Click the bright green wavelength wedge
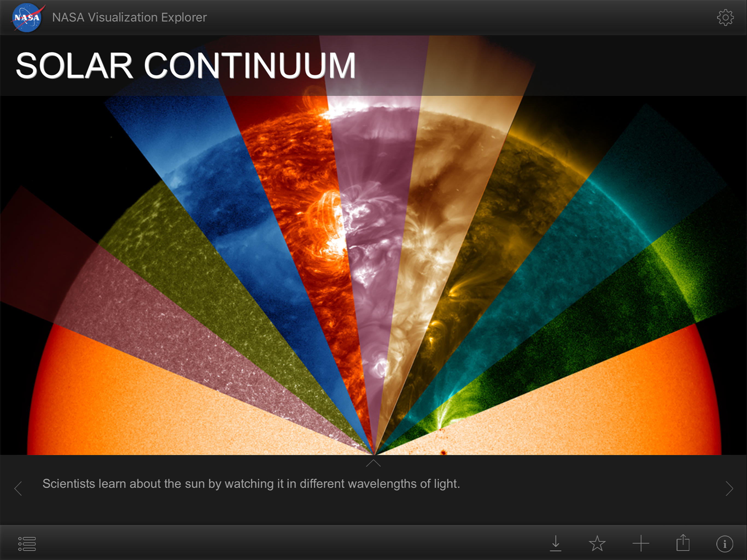 click(x=642, y=297)
